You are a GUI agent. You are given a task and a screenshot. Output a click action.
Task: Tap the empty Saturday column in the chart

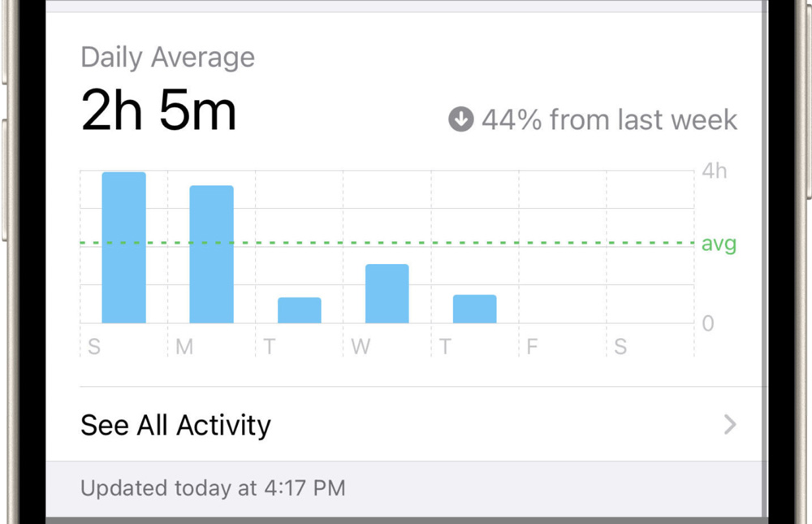pos(650,268)
